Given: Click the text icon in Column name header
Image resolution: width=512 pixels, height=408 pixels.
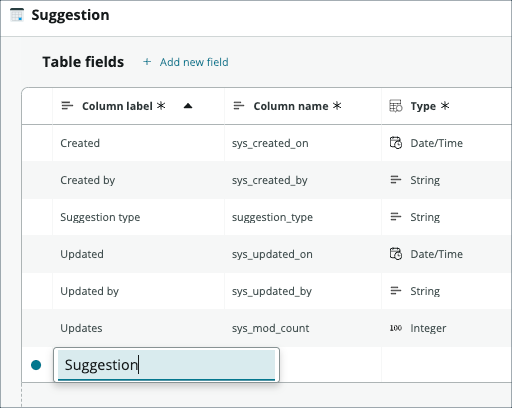Looking at the screenshot, I should coord(239,106).
